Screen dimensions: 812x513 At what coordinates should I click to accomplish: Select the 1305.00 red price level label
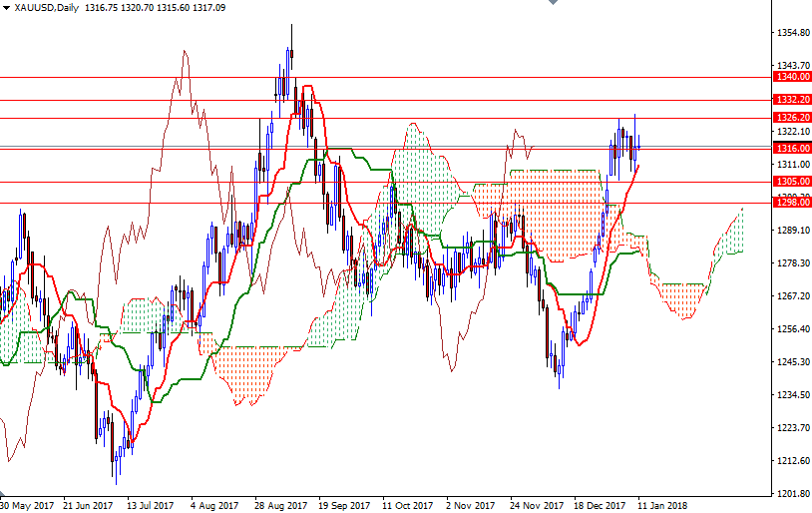tap(791, 182)
